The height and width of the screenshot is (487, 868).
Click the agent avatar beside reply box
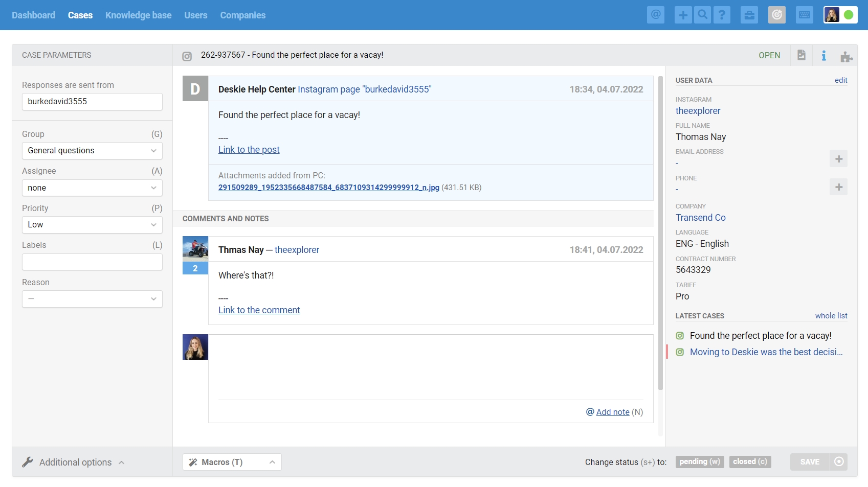[x=195, y=347]
